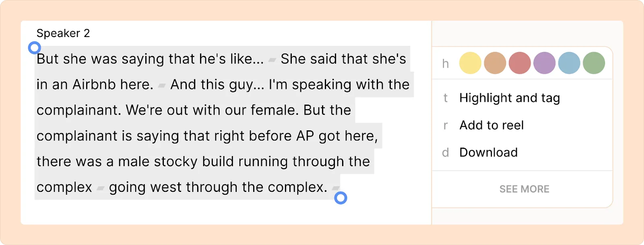Pick the green highlight color
The image size is (644, 245).
point(594,63)
